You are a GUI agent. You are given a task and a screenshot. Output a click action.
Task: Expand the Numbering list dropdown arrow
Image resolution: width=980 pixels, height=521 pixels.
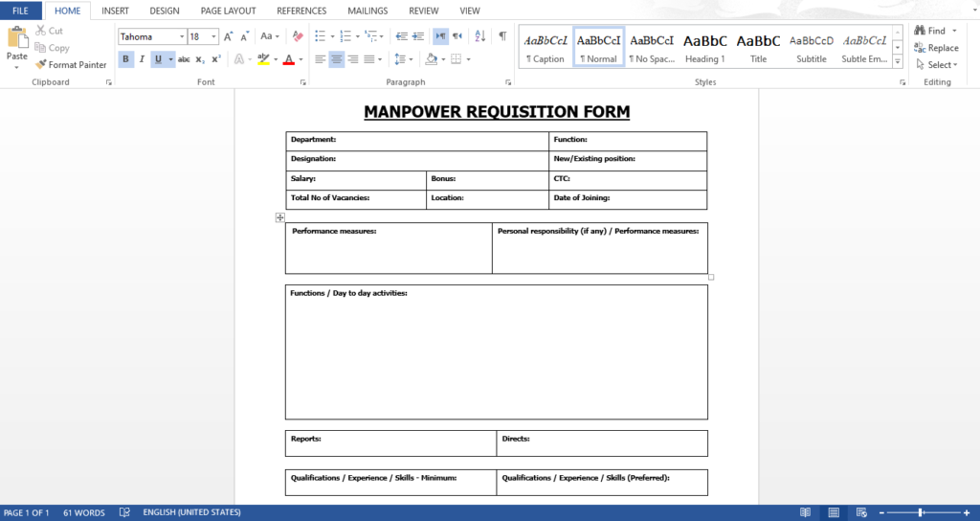pos(358,36)
